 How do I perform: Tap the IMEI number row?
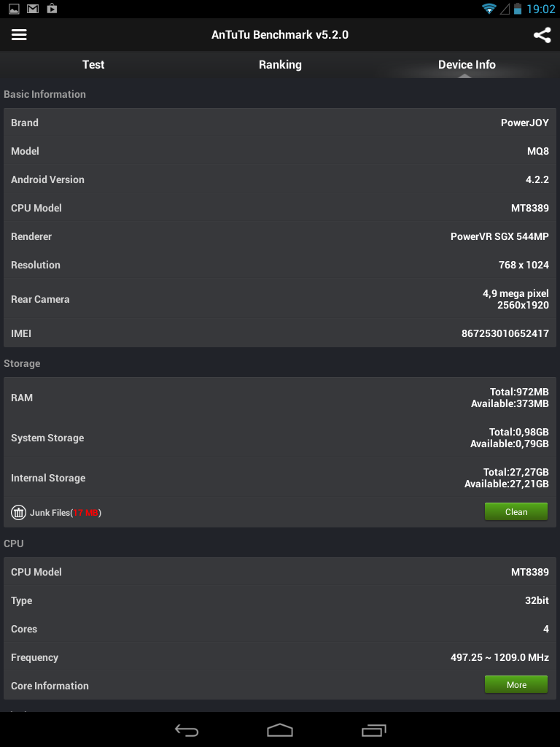point(280,333)
